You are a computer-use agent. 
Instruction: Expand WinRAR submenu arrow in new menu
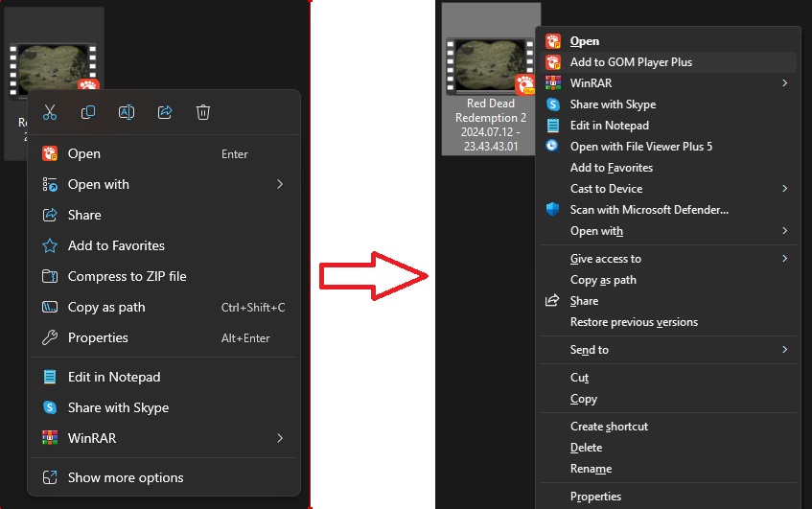click(x=280, y=438)
